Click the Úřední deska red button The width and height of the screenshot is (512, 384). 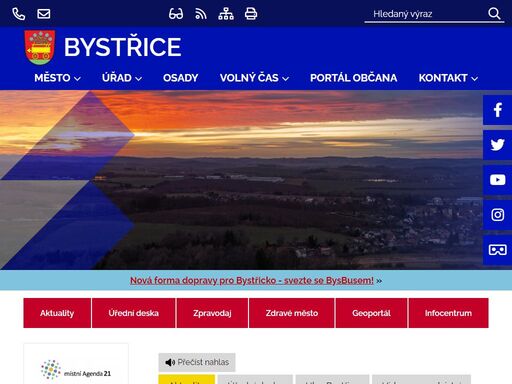pyautogui.click(x=133, y=313)
